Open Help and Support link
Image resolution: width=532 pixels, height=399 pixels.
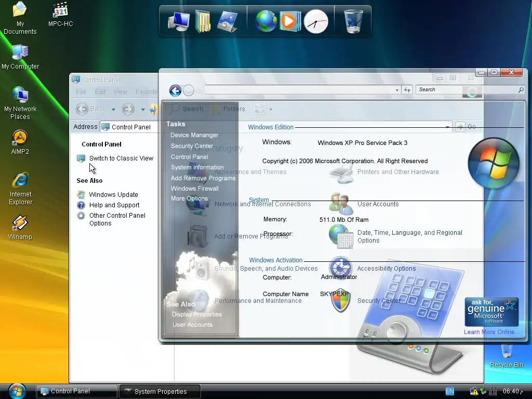(114, 205)
